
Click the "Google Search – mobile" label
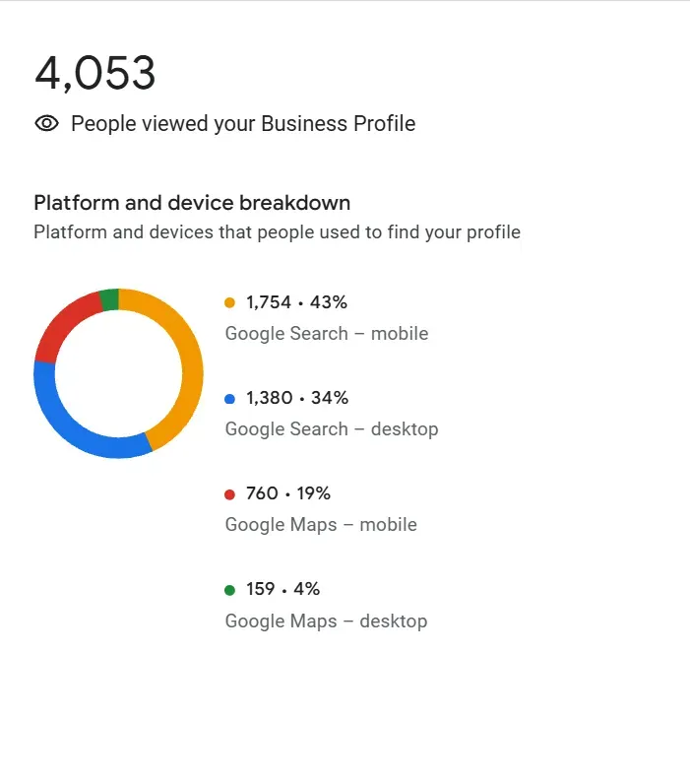tap(327, 333)
